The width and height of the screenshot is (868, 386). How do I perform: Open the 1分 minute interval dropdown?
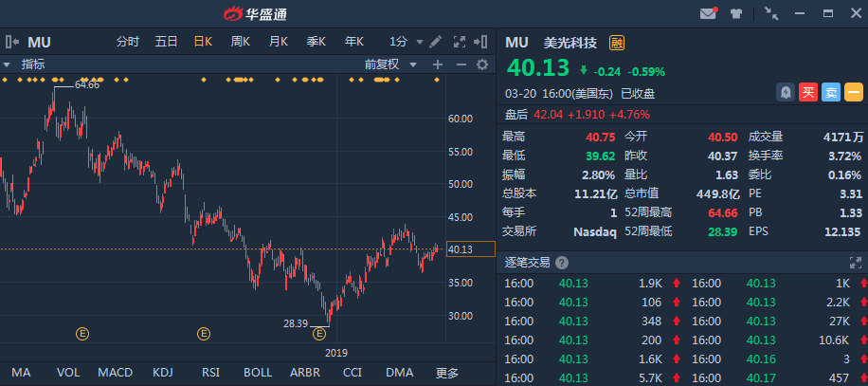406,42
